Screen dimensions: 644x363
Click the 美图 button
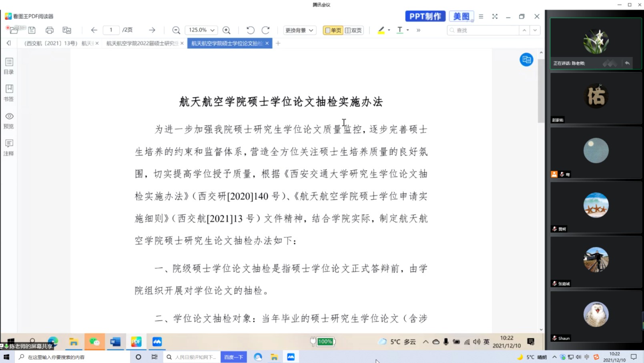(x=461, y=16)
